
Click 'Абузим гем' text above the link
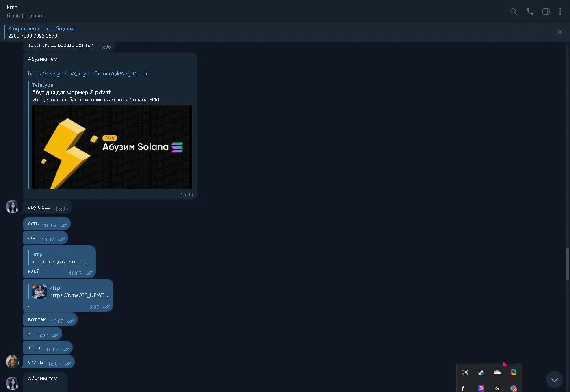coord(43,59)
